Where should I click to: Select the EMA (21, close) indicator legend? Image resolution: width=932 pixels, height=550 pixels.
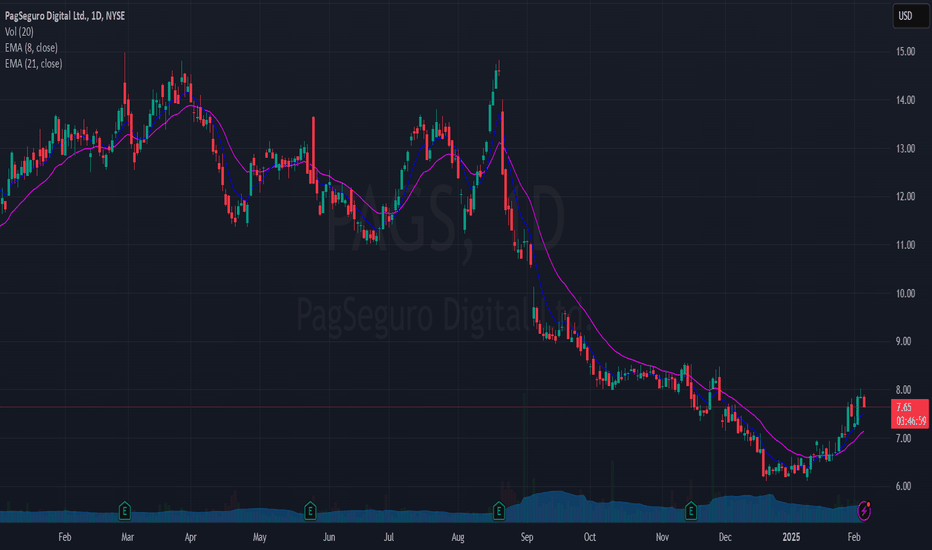click(33, 64)
